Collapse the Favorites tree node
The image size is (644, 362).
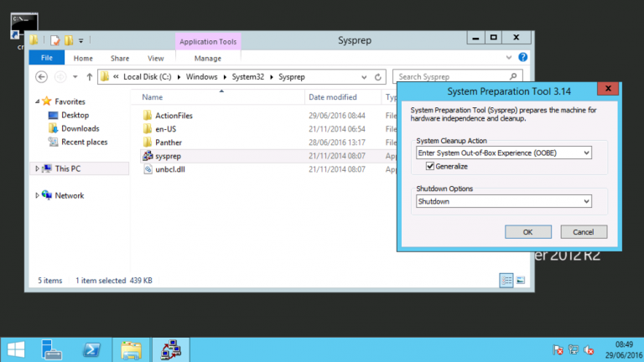(38, 101)
